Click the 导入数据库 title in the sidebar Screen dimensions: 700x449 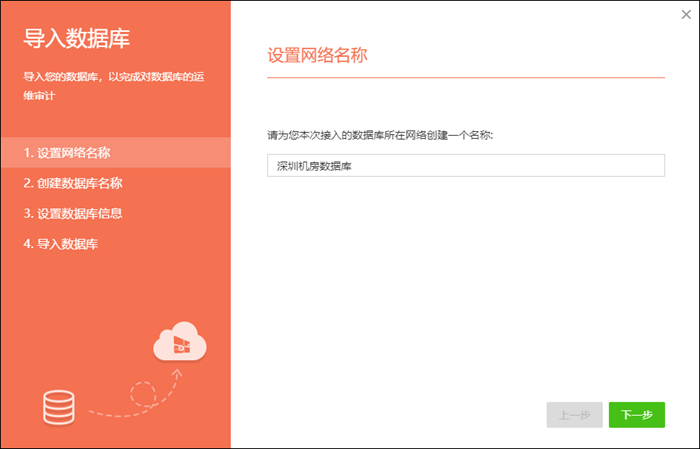(x=77, y=40)
